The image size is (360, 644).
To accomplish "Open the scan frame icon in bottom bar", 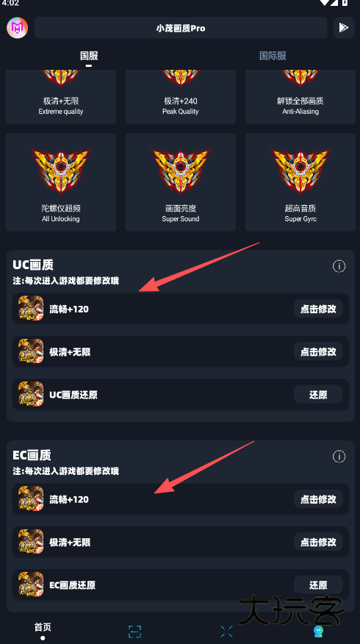I will pos(134,632).
